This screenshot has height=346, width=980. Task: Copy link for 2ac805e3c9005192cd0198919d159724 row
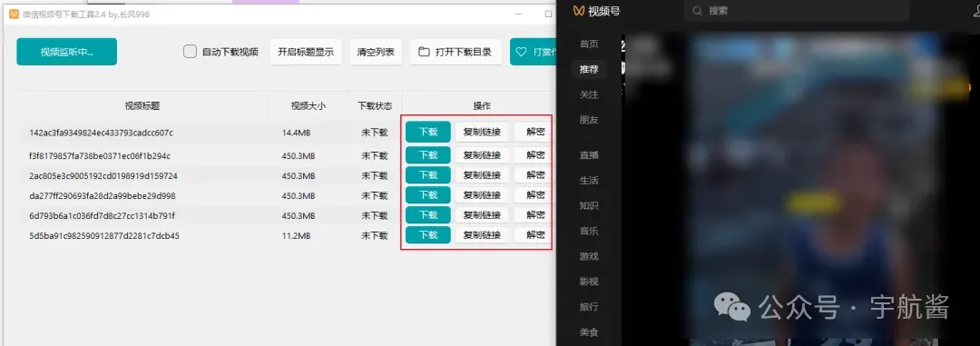482,175
